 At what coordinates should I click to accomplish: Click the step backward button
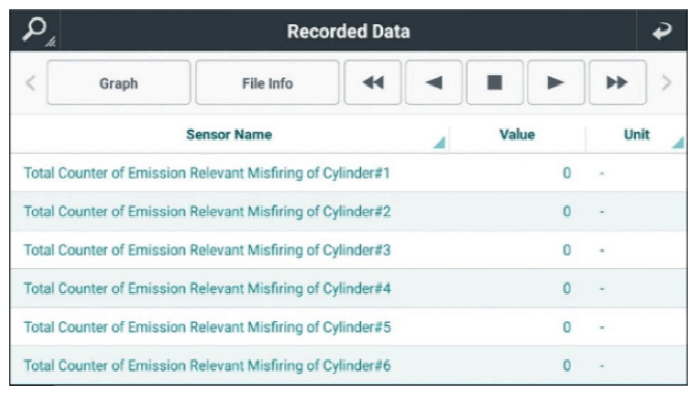[x=434, y=83]
